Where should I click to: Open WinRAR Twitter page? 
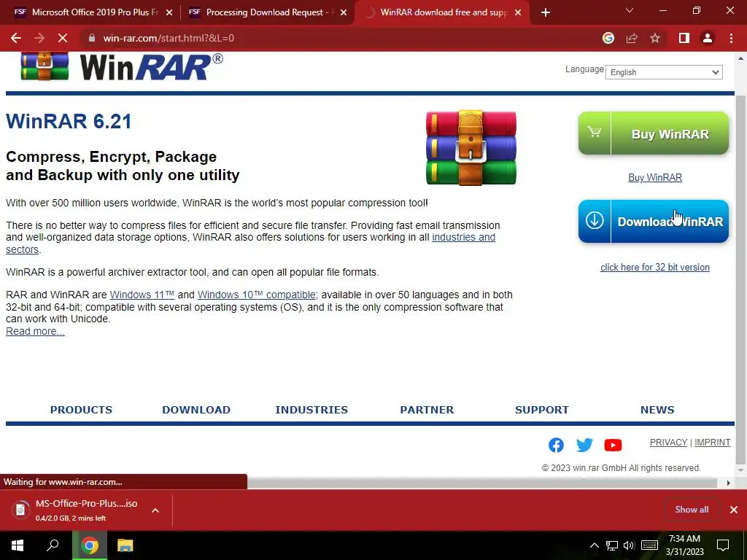[x=584, y=445]
